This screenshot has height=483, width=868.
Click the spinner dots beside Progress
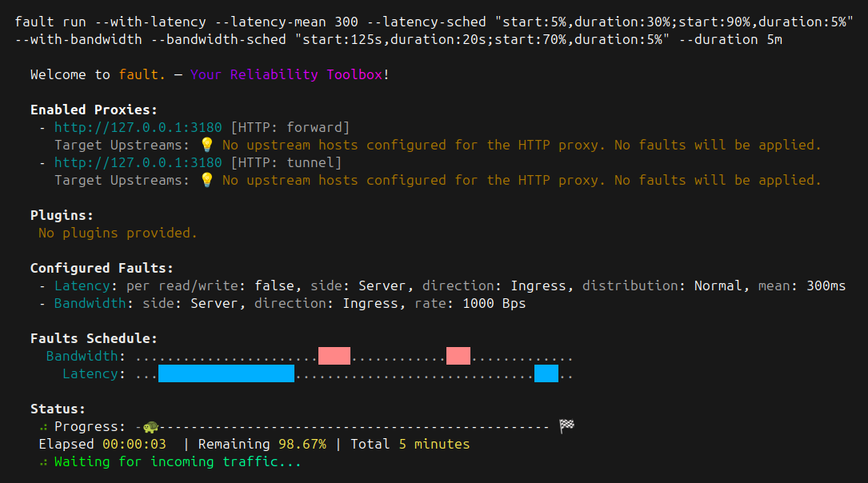(x=44, y=427)
